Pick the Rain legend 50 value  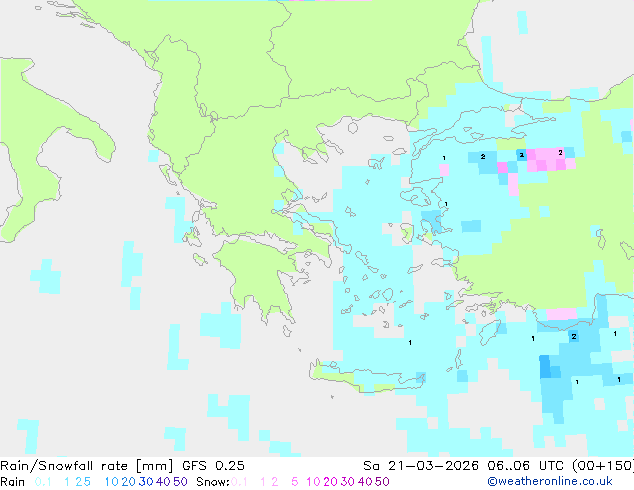pos(180,482)
